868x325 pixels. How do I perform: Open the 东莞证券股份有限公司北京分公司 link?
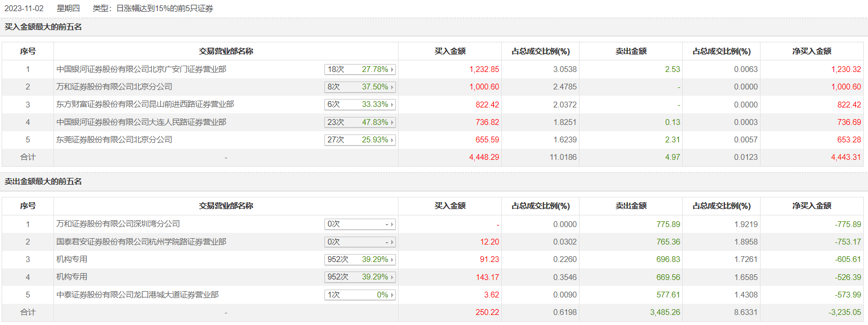click(114, 140)
